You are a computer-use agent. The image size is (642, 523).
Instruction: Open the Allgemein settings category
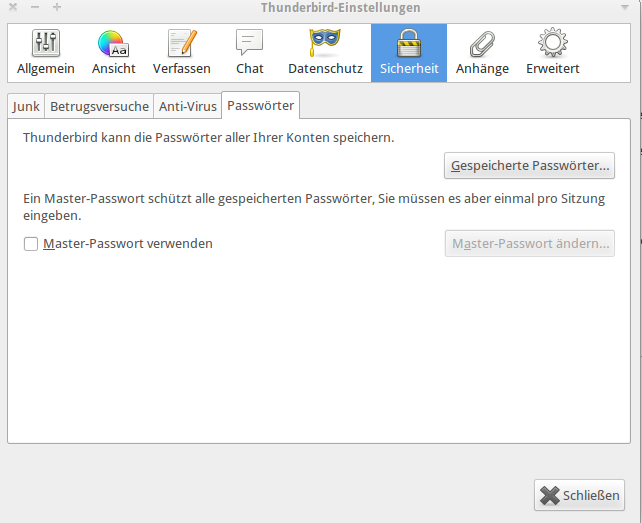45,53
